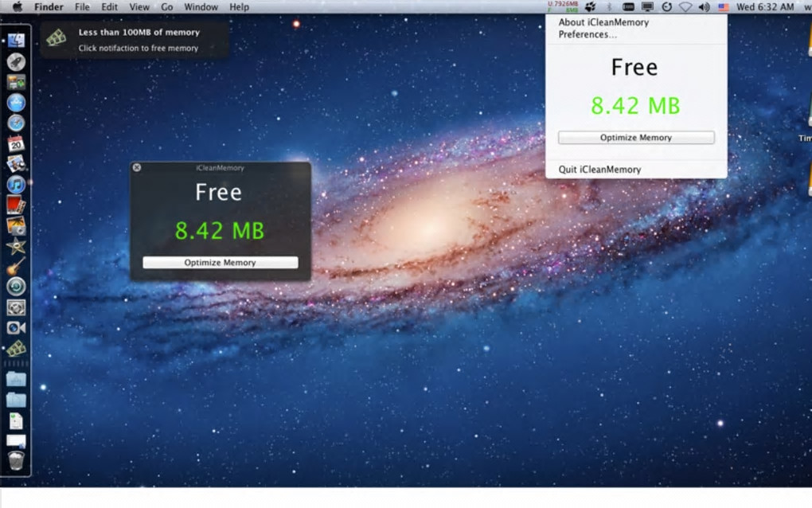Screen dimensions: 812x508
Task: Open iCal calendar icon showing 20
Action: pos(16,143)
